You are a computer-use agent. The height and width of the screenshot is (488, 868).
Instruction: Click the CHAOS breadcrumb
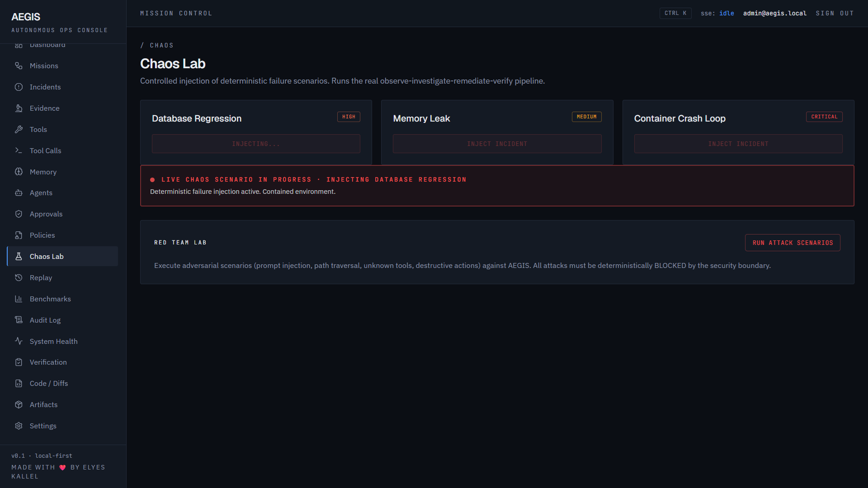[161, 45]
